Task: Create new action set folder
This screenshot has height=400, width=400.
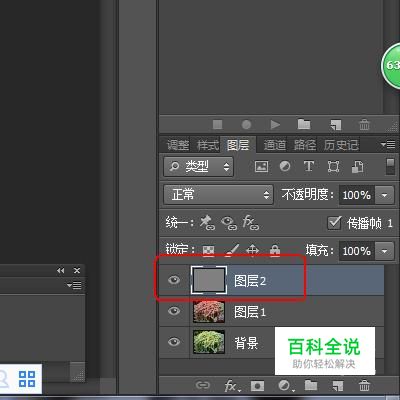Action: tap(304, 124)
